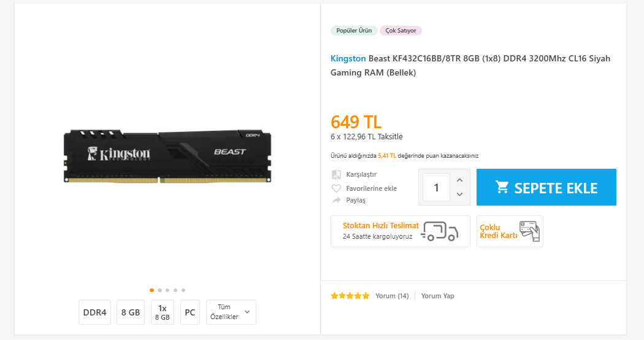
Task: Increase quantity with the up arrow
Action: click(460, 180)
